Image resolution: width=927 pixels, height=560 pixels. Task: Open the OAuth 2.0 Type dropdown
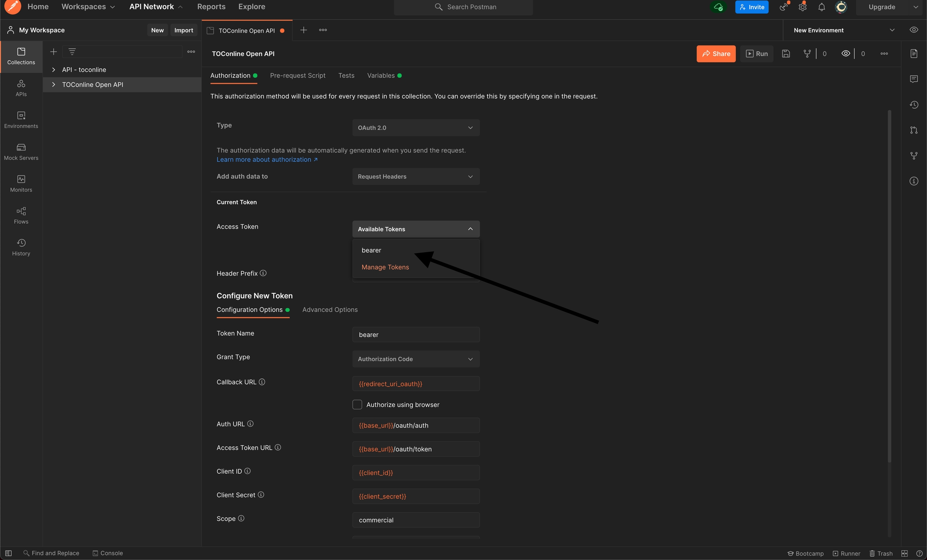click(x=416, y=128)
